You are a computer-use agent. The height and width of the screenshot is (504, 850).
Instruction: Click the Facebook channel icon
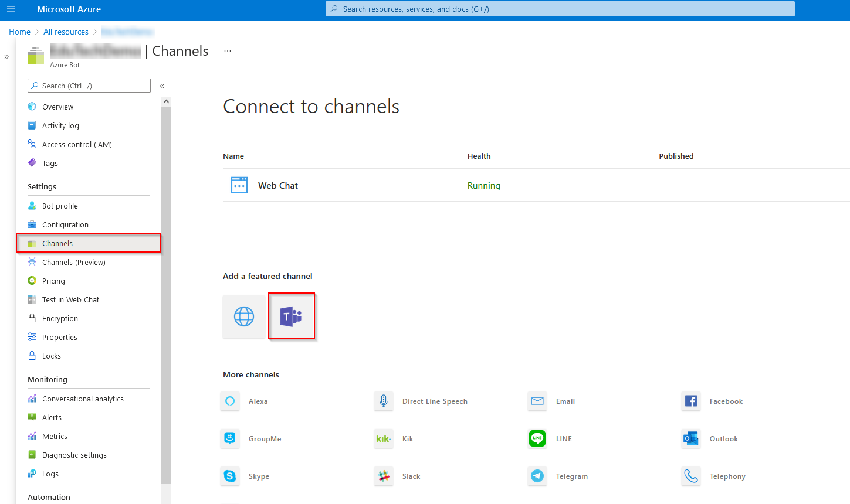tap(691, 401)
